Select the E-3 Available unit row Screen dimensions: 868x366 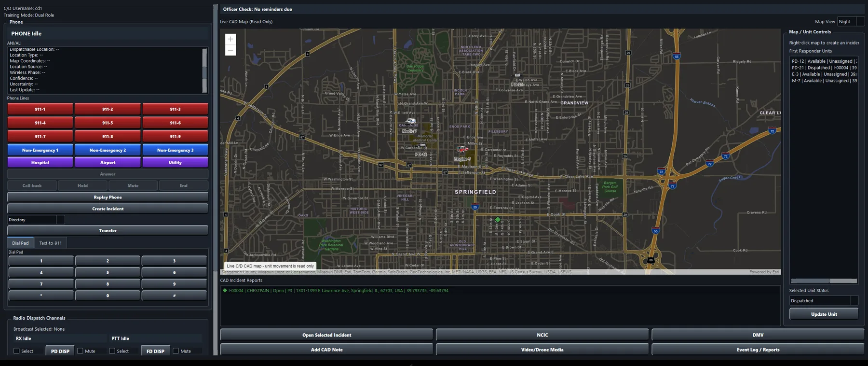(x=824, y=74)
